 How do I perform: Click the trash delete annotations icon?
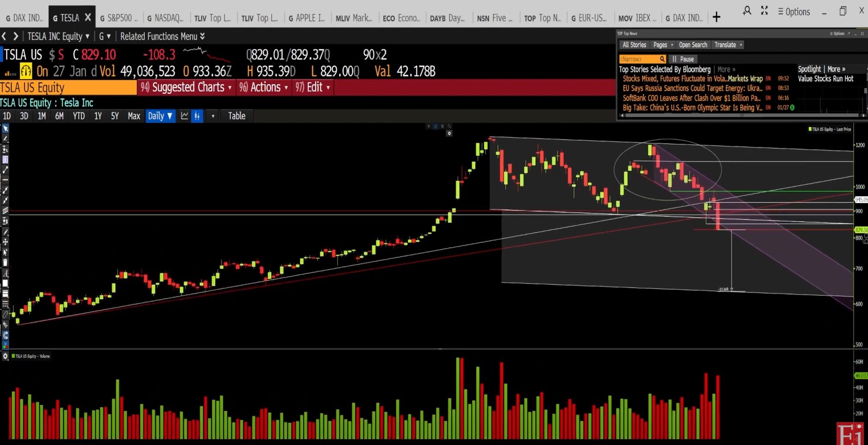(x=5, y=263)
